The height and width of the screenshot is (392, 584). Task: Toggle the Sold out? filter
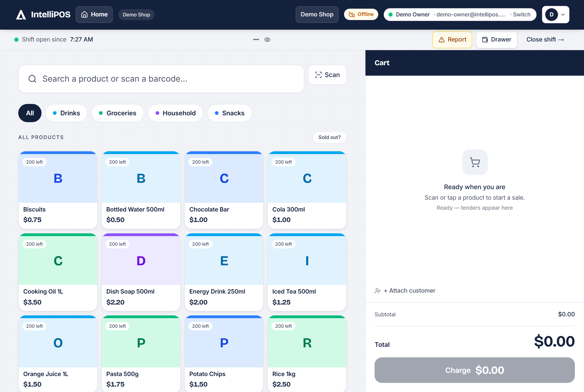pos(329,137)
